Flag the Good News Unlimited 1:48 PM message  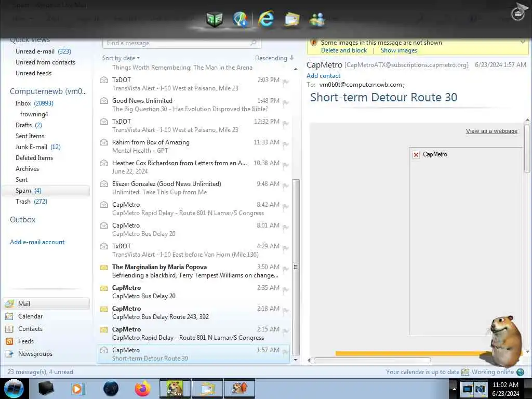pos(286,103)
